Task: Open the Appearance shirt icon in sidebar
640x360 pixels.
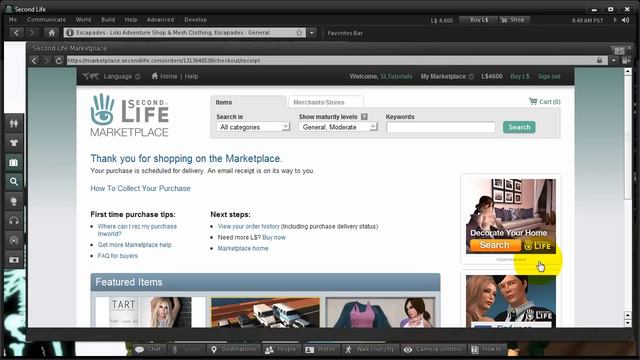Action: tap(13, 143)
